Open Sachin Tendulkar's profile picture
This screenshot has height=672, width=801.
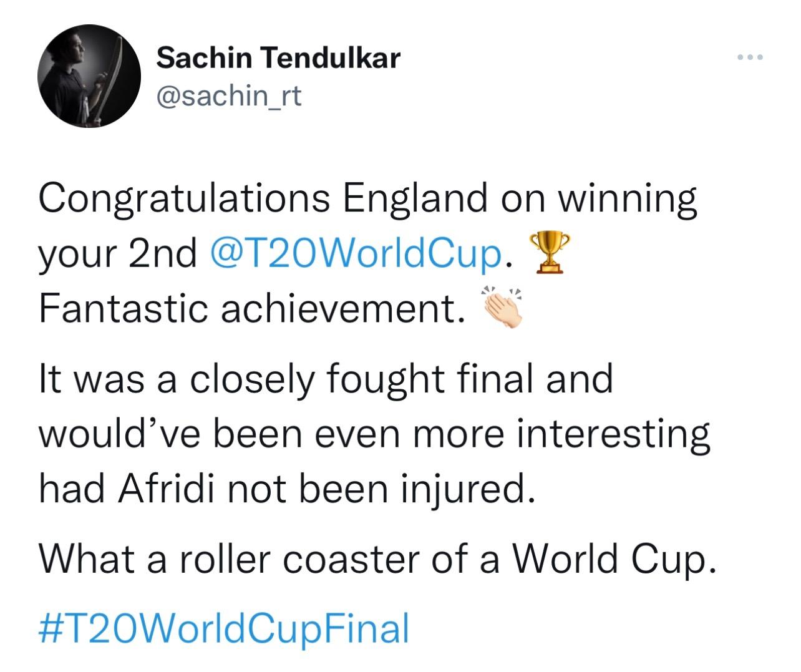click(89, 76)
